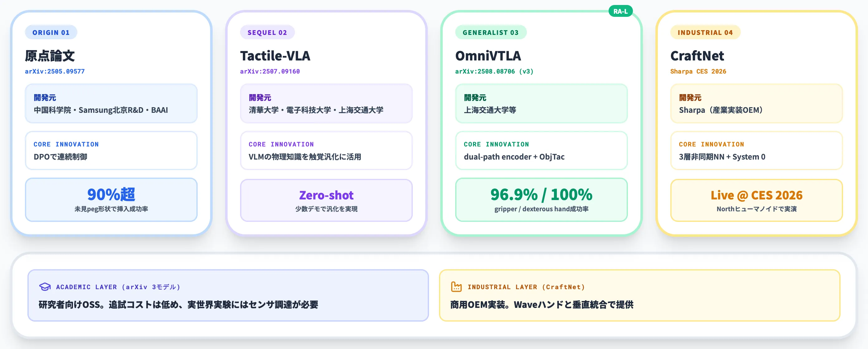The height and width of the screenshot is (349, 868).
Task: Click the INDUSTRIAL 04 pill label
Action: (705, 32)
